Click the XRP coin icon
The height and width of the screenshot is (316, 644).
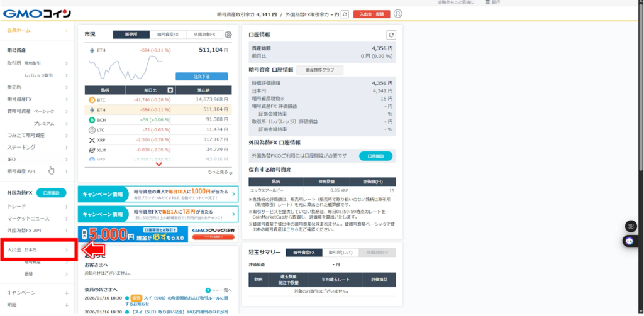(92, 139)
